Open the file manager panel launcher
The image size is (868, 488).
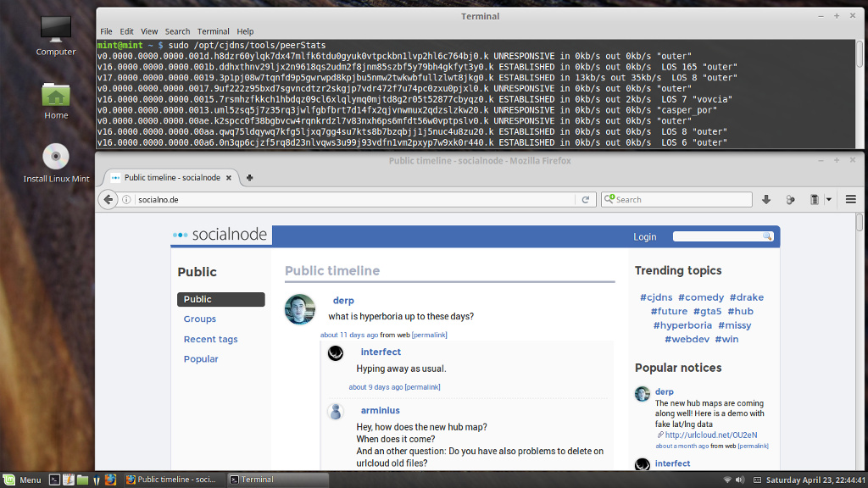tap(82, 480)
